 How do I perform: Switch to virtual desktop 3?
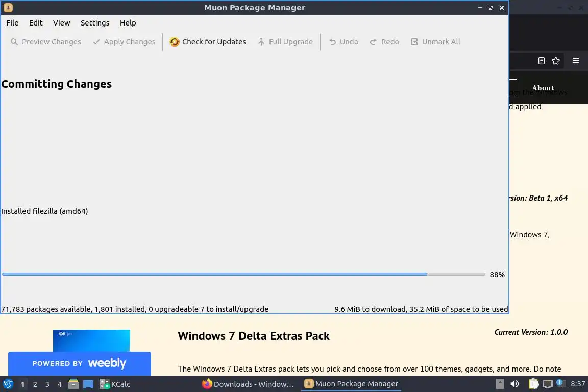47,384
